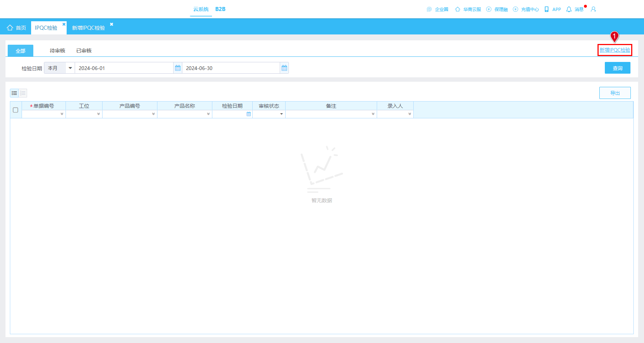
Task: Expand the 备注 column filter
Action: [373, 114]
